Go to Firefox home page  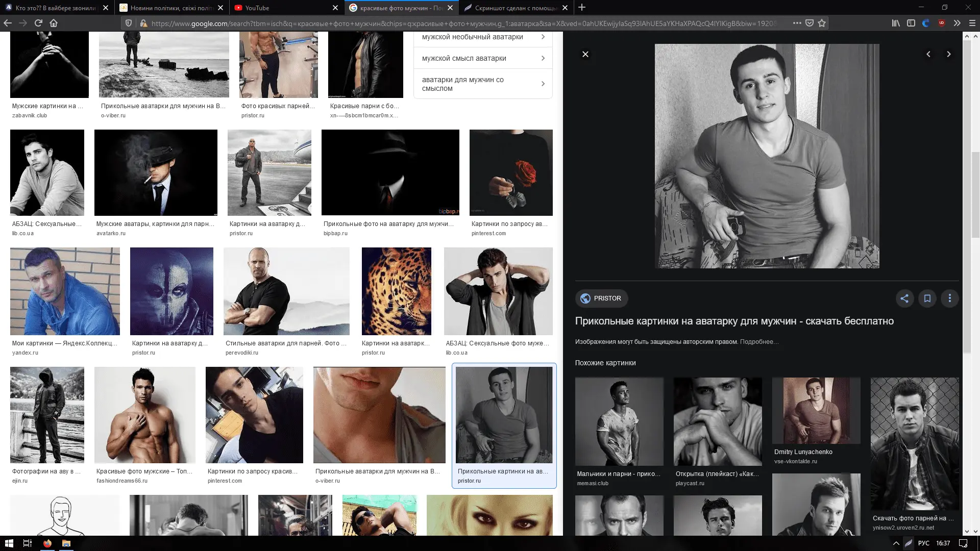(x=54, y=23)
